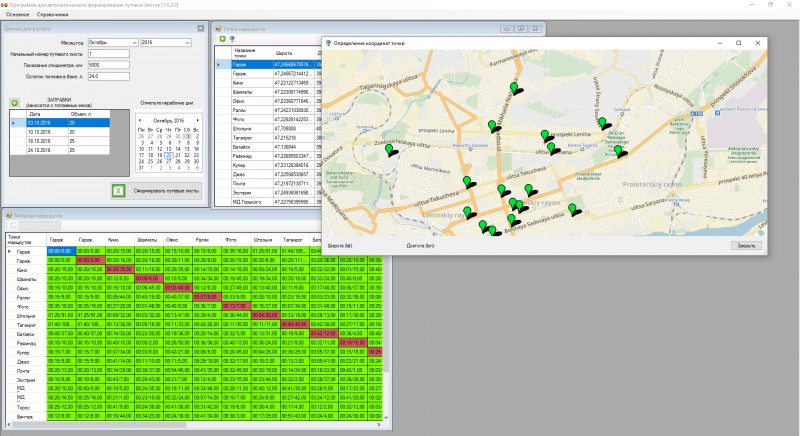This screenshot has width=800, height=436.
Task: Click map pin beside Zoologicheskaya ulitsa
Action: point(390,150)
